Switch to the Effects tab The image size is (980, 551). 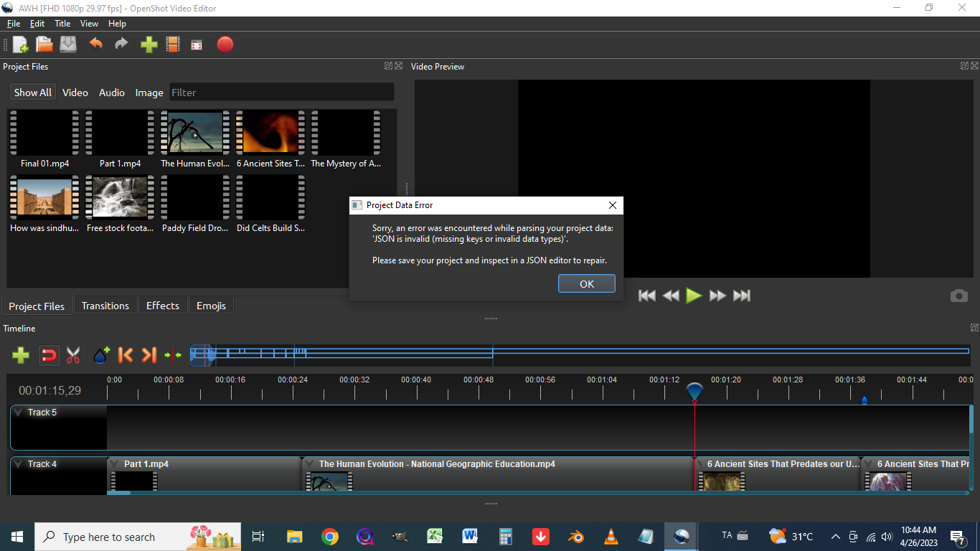coord(162,305)
